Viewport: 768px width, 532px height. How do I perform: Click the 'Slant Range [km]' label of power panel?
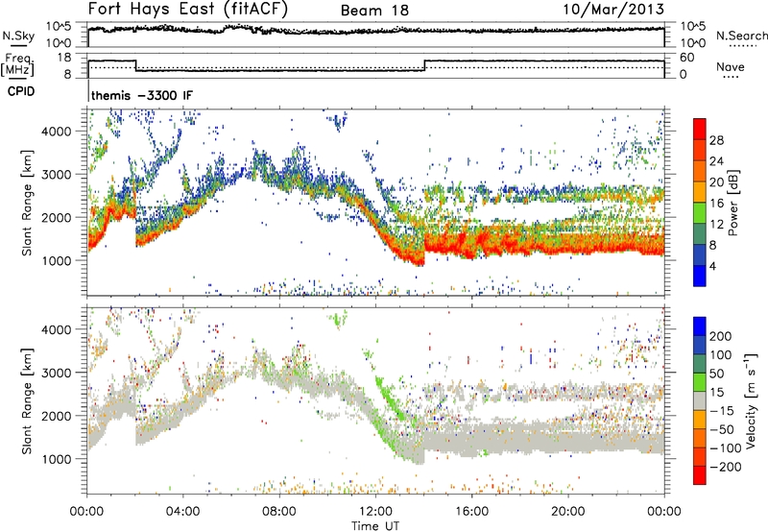point(27,203)
